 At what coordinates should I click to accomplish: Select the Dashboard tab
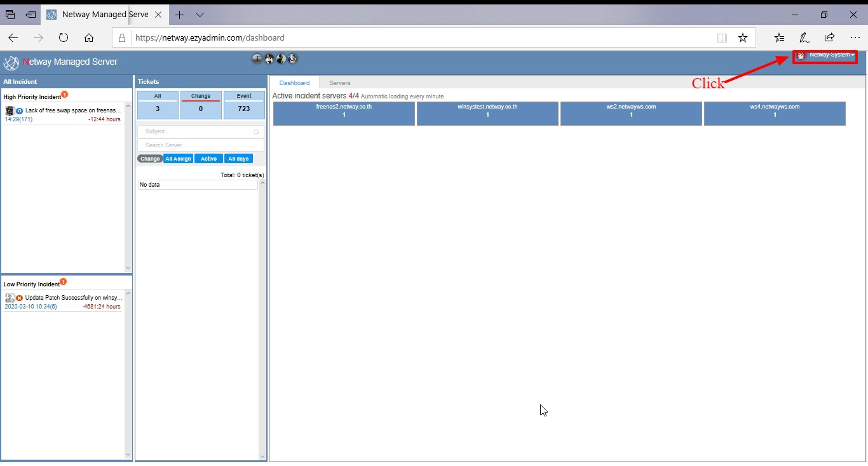point(294,83)
